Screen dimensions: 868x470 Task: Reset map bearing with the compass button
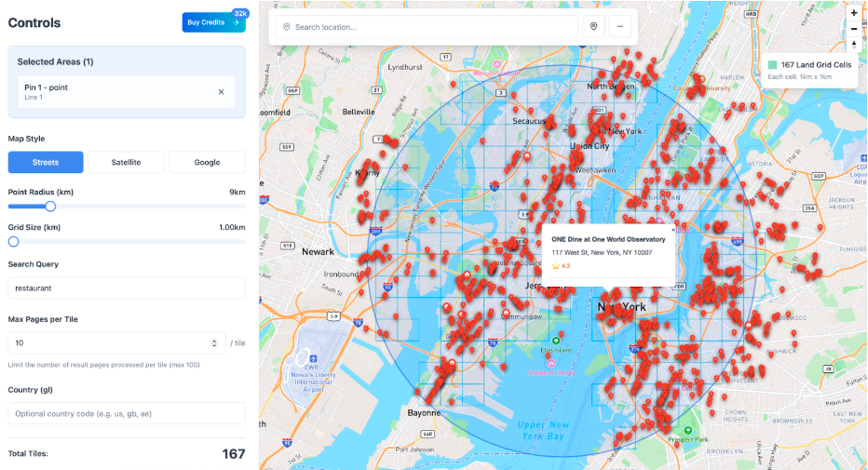tap(854, 45)
